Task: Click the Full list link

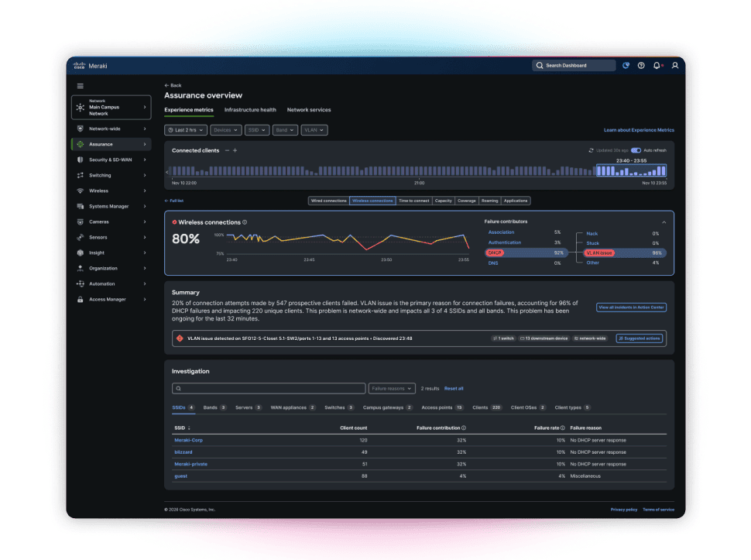Action: click(x=174, y=201)
